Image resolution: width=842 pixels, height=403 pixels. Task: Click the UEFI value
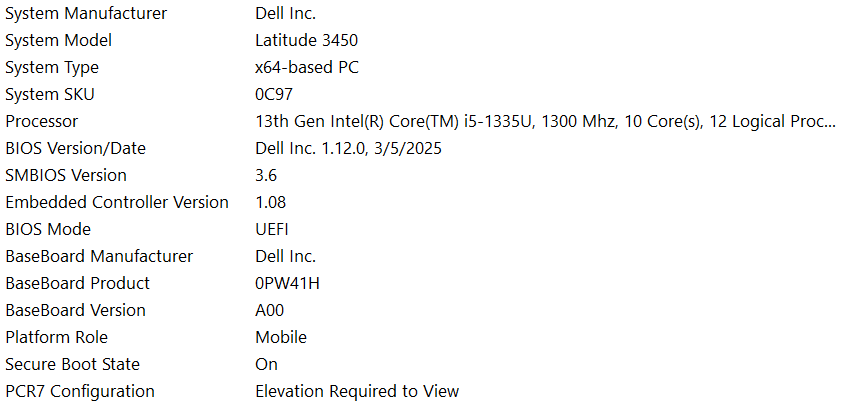tap(272, 230)
